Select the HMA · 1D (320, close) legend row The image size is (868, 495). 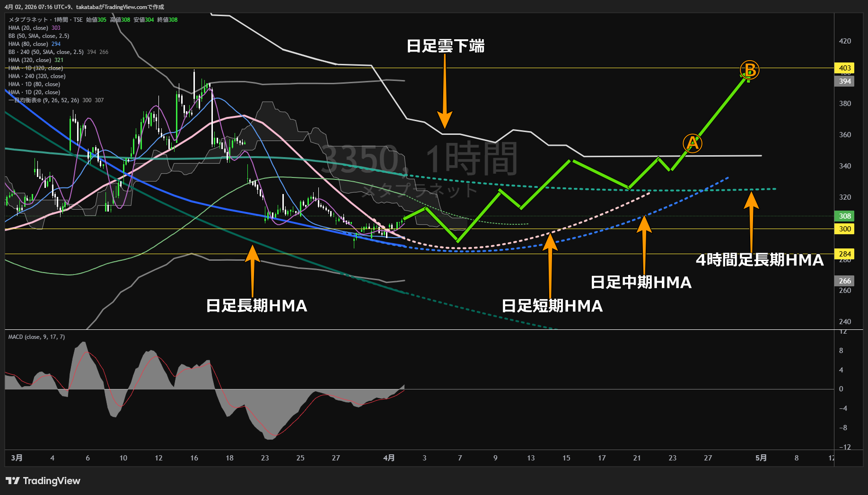(x=35, y=68)
